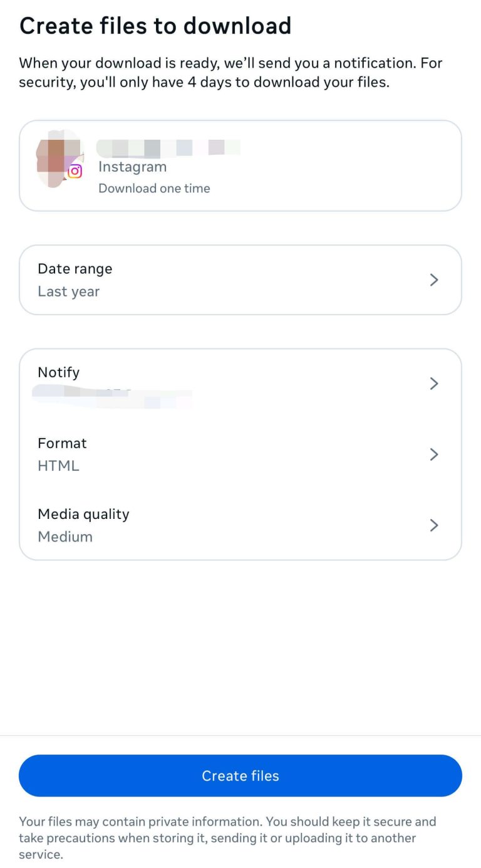Click the Media quality chevron arrow
The image size is (481, 868).
(434, 525)
